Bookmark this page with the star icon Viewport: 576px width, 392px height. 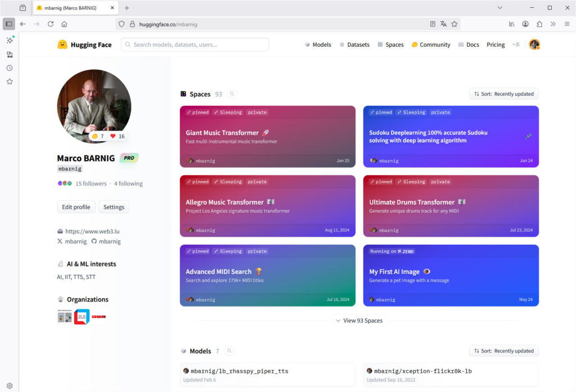(x=454, y=24)
